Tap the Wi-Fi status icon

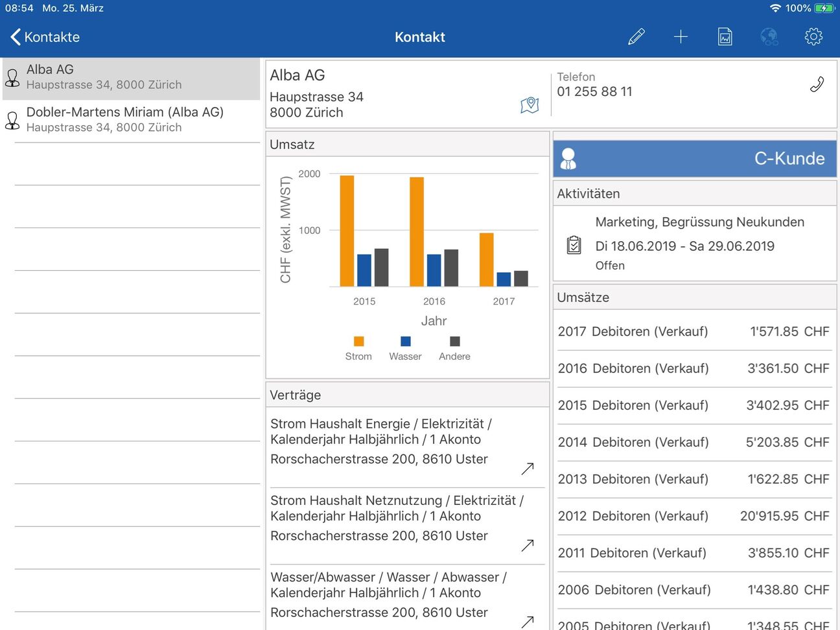tap(775, 8)
